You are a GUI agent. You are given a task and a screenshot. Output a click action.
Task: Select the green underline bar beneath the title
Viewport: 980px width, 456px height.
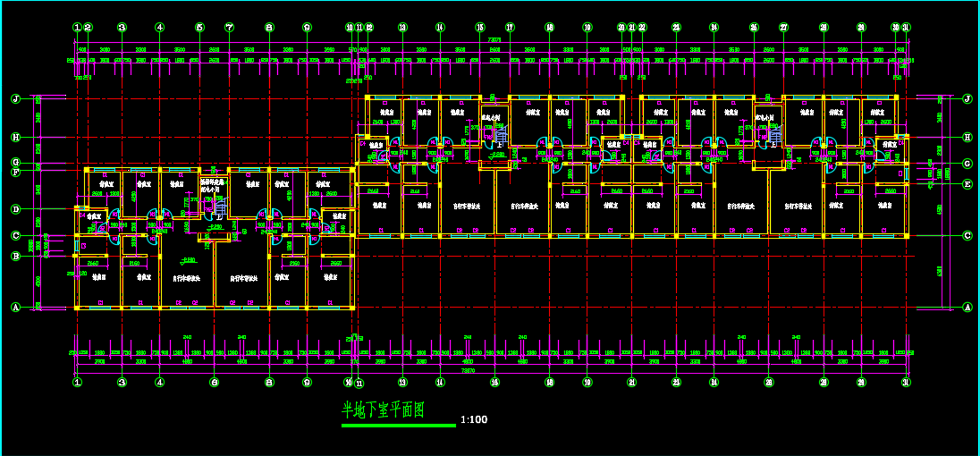[398, 426]
